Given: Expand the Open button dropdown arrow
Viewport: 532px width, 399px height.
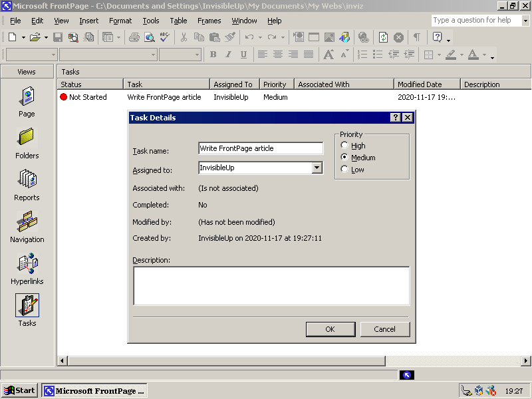Looking at the screenshot, I should coord(46,37).
